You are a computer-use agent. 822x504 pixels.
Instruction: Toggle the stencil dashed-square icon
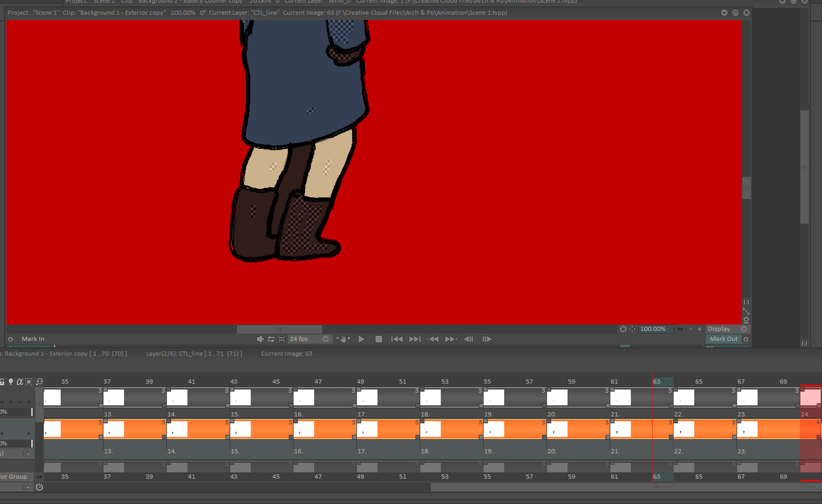tap(29, 381)
